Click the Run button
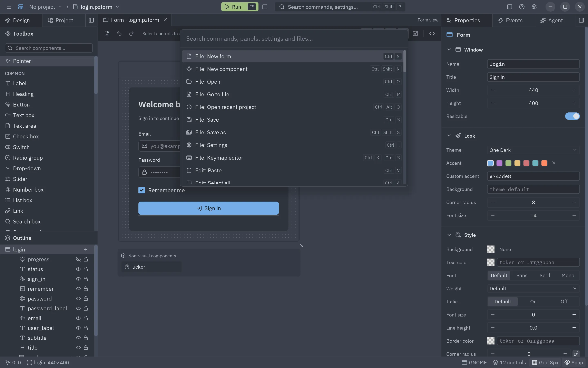 click(x=239, y=7)
